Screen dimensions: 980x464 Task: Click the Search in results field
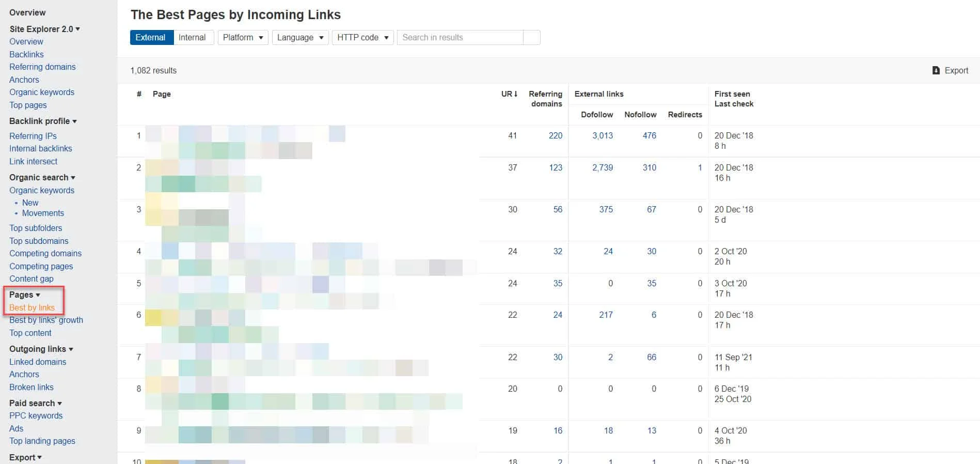(x=460, y=37)
